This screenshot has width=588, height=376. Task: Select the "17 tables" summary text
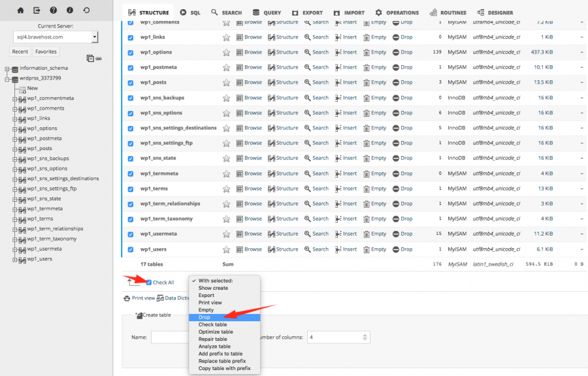click(x=152, y=264)
